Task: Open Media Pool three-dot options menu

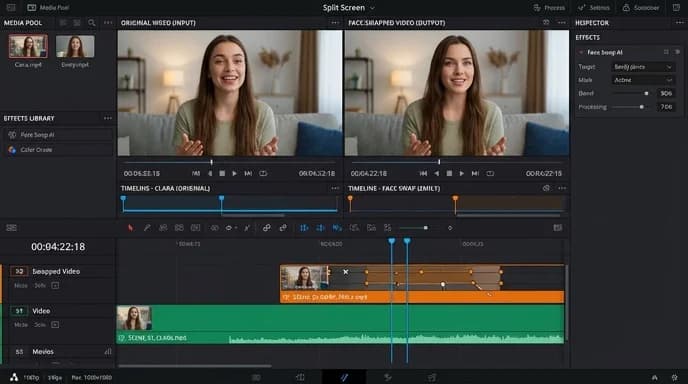Action: coord(108,23)
